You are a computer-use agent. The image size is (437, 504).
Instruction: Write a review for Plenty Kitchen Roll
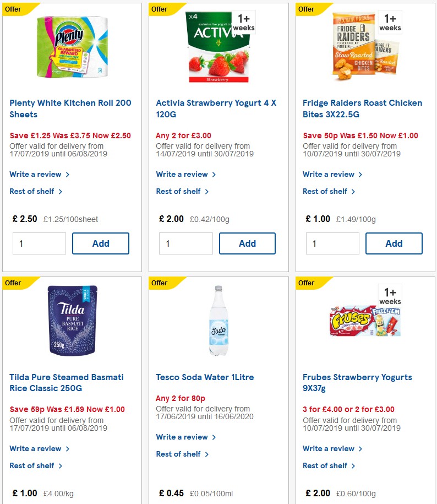click(x=36, y=174)
